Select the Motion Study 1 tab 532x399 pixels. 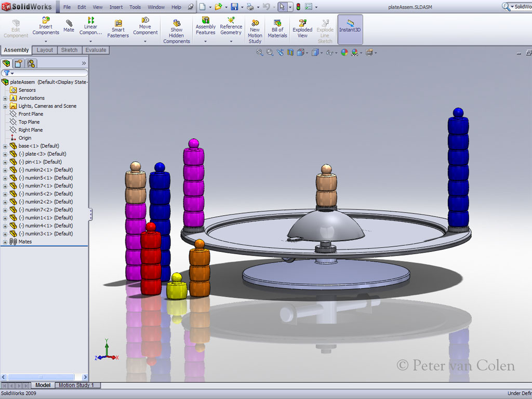(76, 385)
